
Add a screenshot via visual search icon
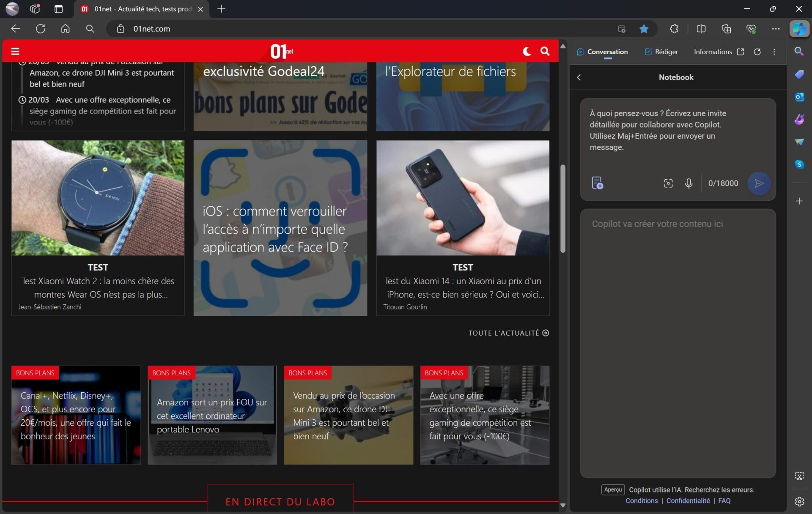pyautogui.click(x=668, y=183)
